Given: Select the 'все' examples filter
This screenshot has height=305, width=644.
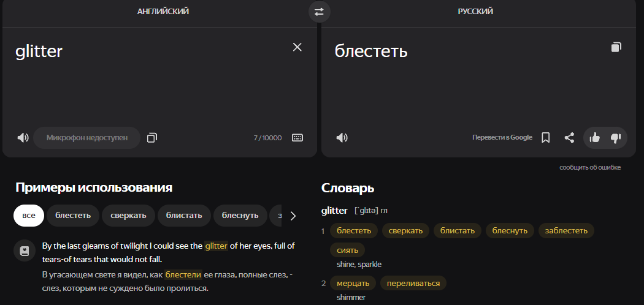Looking at the screenshot, I should tap(29, 216).
